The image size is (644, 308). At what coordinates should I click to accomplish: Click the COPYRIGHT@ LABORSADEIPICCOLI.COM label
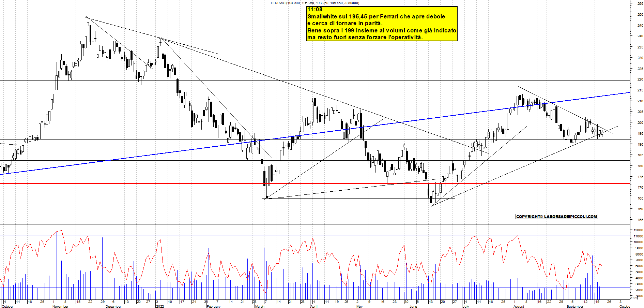pos(557,217)
